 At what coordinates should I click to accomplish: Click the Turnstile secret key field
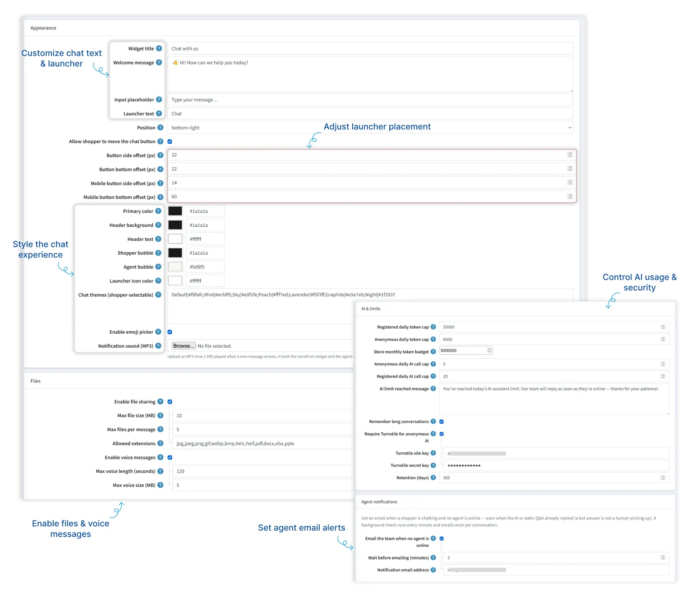click(556, 465)
